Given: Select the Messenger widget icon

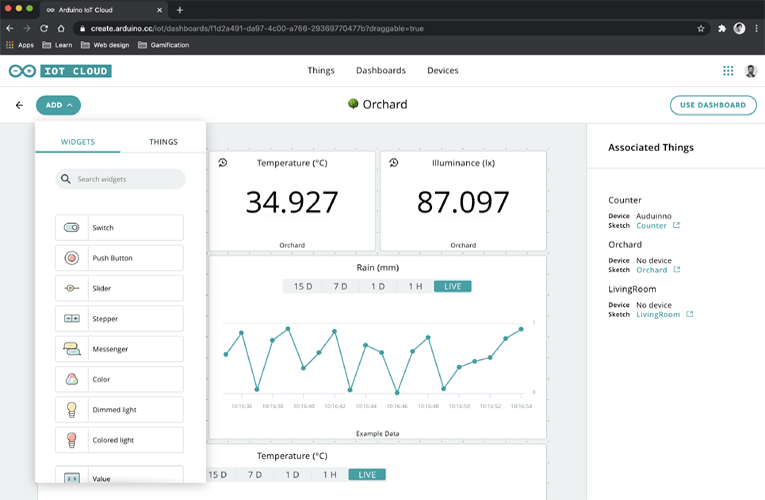Looking at the screenshot, I should 72,349.
